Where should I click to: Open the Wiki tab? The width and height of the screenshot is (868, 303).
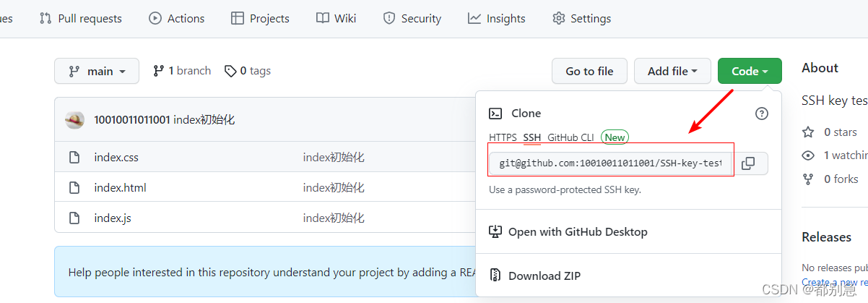click(336, 19)
